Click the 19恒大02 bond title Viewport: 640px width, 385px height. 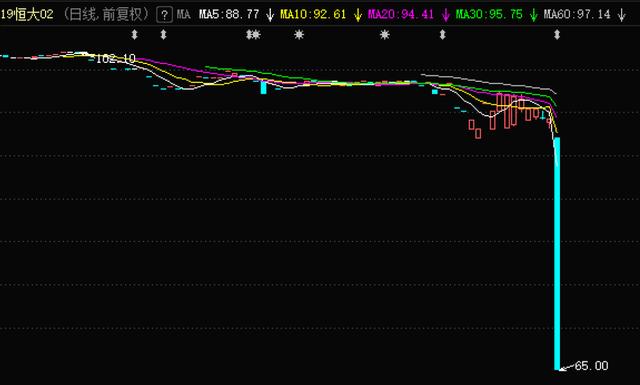click(x=27, y=15)
